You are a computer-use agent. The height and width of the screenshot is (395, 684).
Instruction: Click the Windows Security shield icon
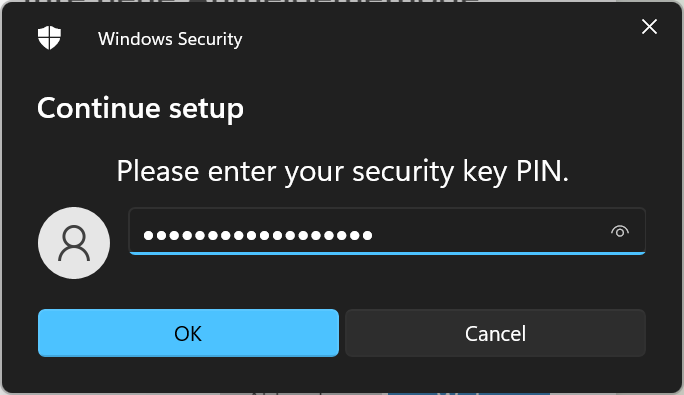coord(49,38)
